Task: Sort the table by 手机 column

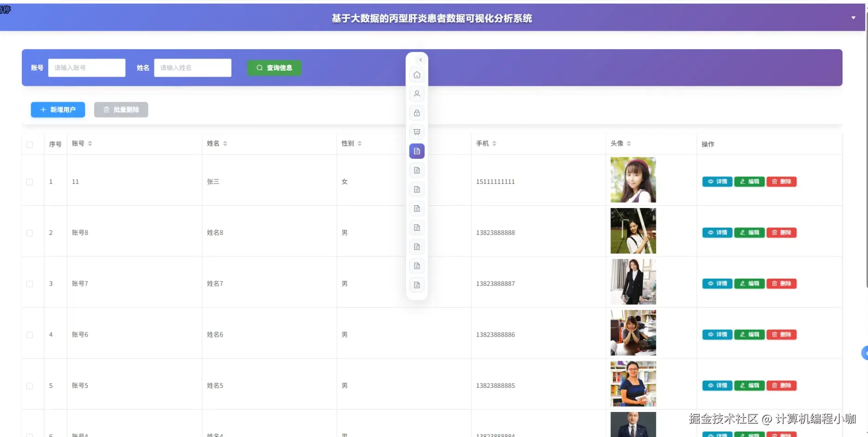Action: [x=494, y=143]
